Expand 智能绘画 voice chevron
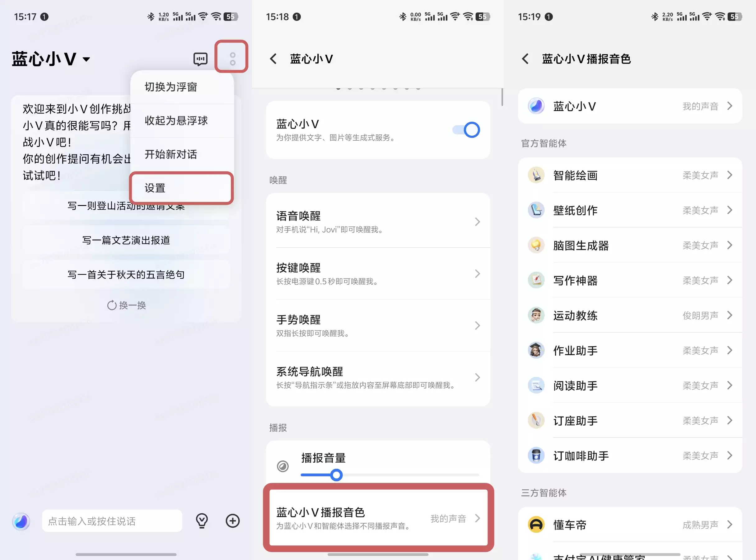This screenshot has height=560, width=756. (x=730, y=175)
